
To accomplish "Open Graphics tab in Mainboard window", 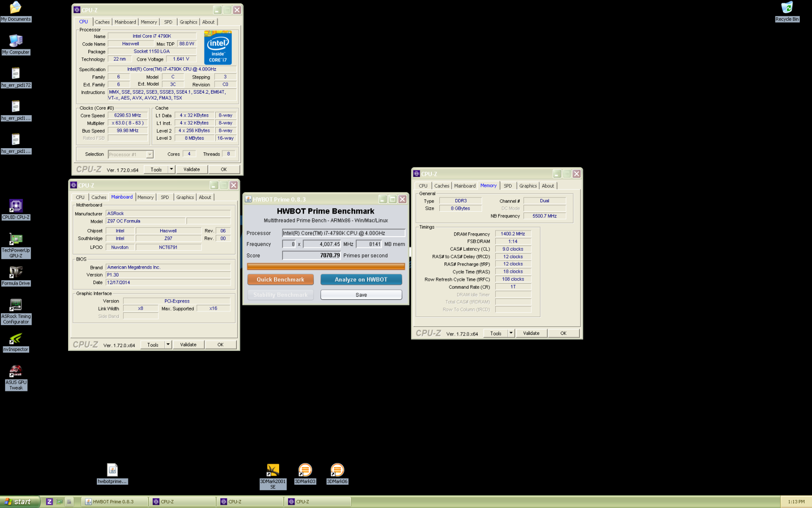I will pos(185,198).
